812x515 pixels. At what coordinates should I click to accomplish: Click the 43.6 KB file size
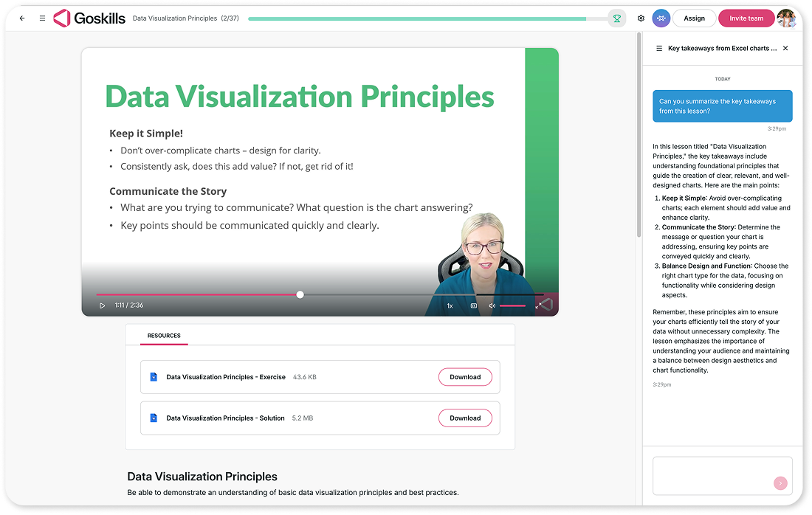point(304,377)
